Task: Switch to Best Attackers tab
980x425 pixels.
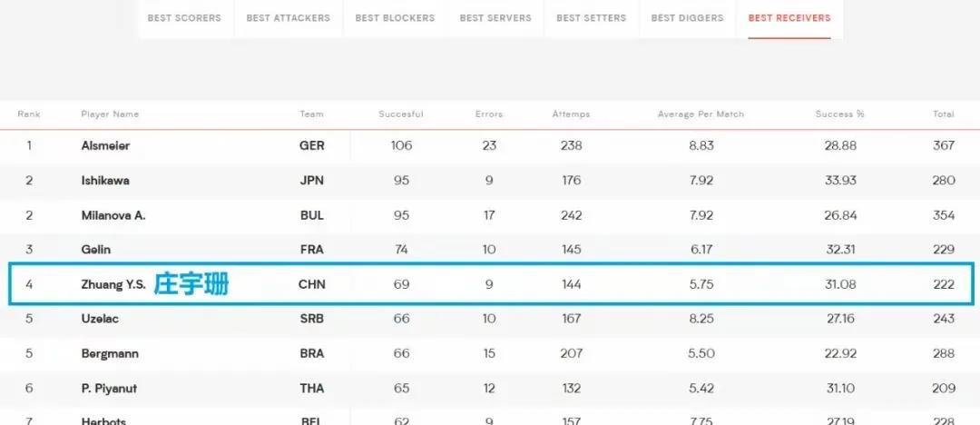Action: (x=289, y=18)
